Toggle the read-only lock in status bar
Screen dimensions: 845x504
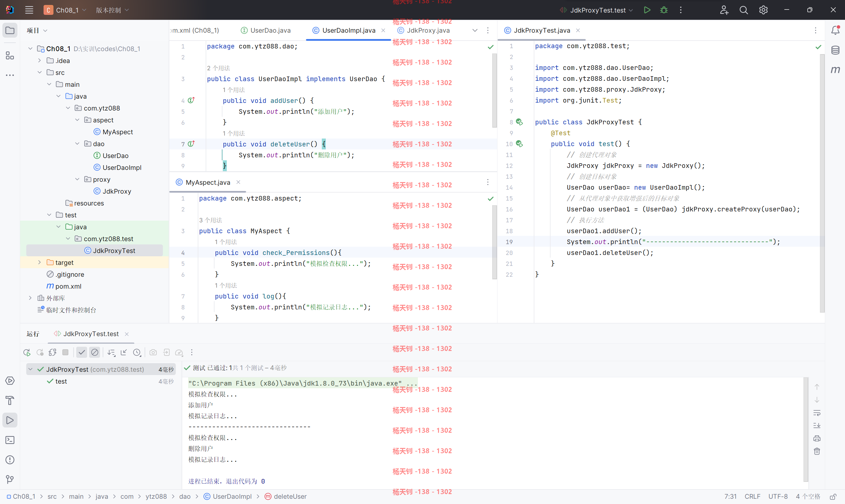click(833, 496)
